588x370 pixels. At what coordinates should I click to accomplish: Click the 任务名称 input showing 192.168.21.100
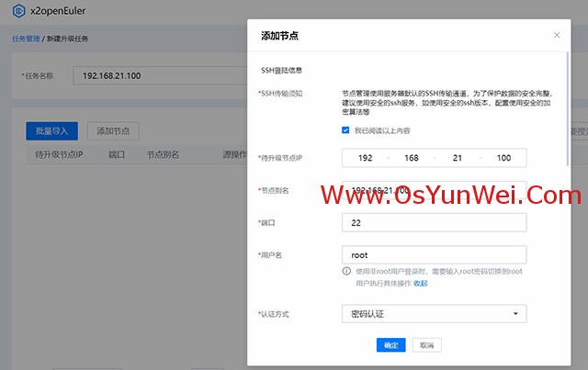coord(160,75)
